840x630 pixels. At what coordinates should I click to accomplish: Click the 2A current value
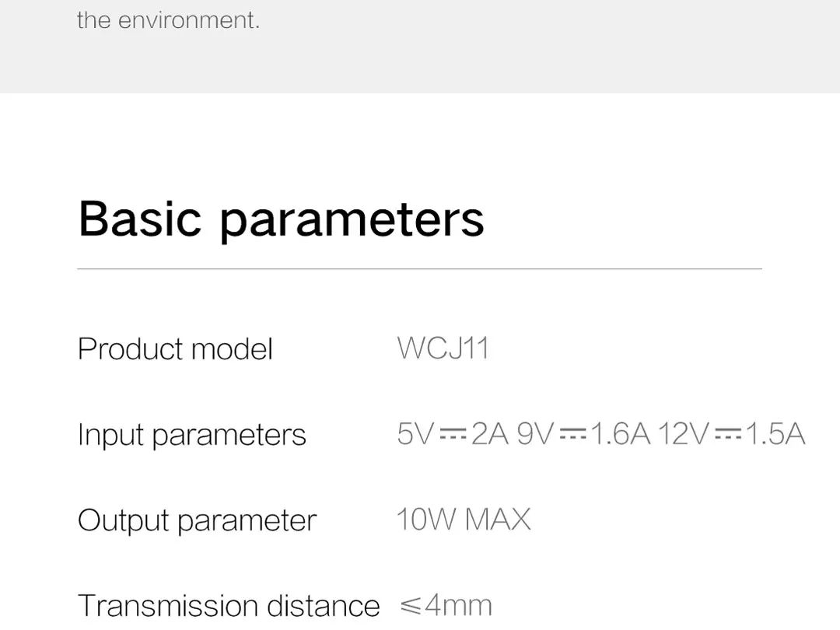(489, 434)
